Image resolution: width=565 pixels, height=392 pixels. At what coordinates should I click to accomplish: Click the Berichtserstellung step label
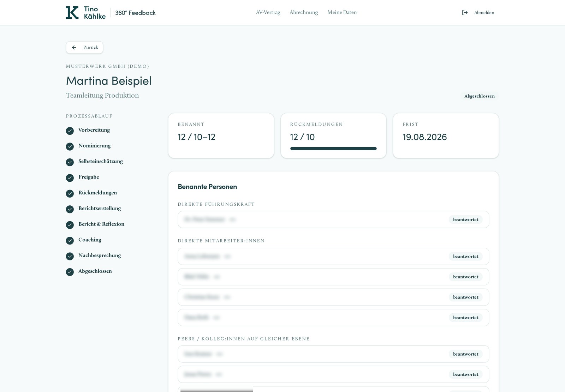click(x=100, y=208)
